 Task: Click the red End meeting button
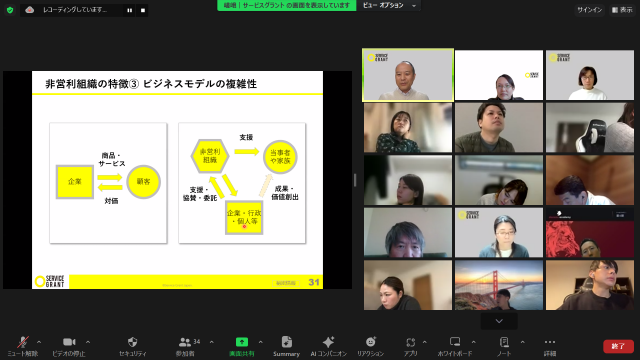(618, 346)
